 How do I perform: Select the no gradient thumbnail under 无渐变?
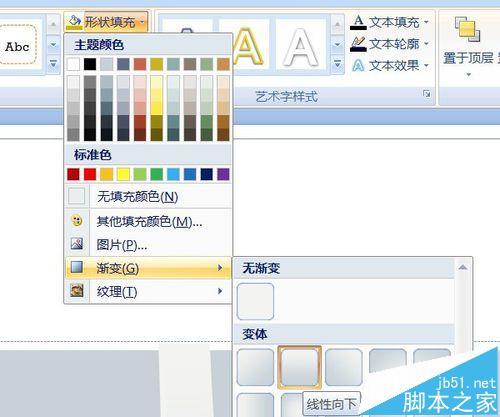[255, 301]
